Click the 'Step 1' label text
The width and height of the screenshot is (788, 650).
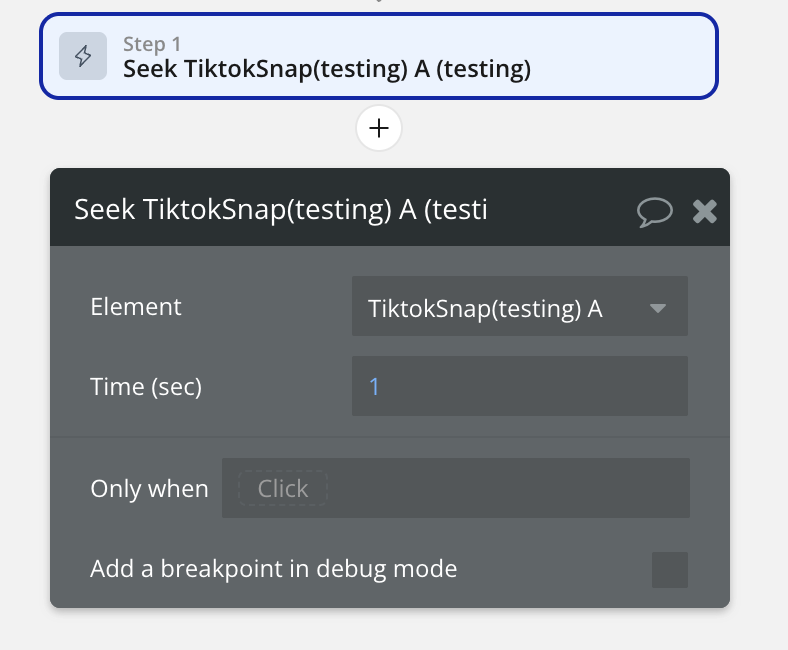(x=151, y=44)
